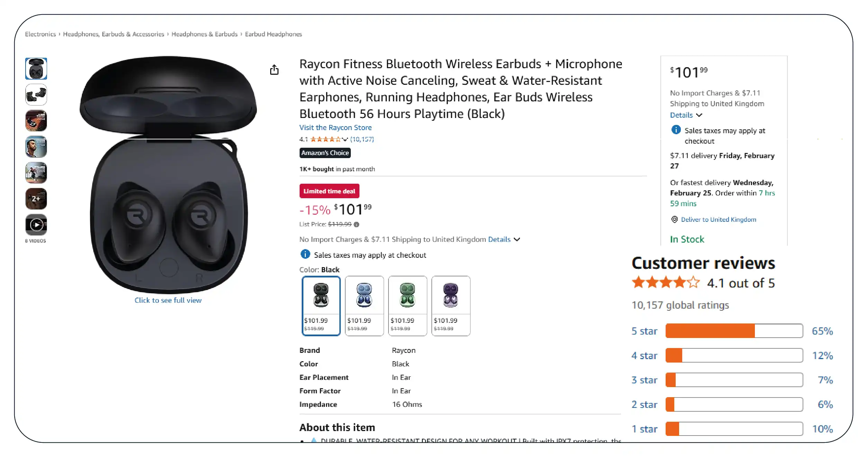Click the share icon beside product image
Screen dimensions: 868x457
[274, 70]
